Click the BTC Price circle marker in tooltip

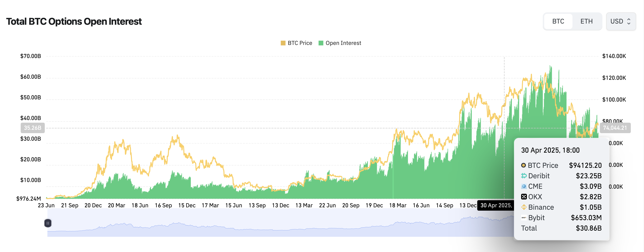(x=524, y=165)
